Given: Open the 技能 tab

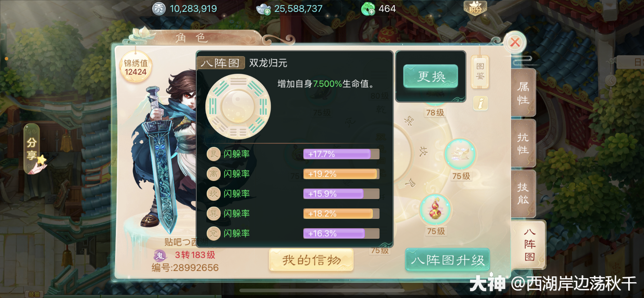Looking at the screenshot, I should (523, 193).
